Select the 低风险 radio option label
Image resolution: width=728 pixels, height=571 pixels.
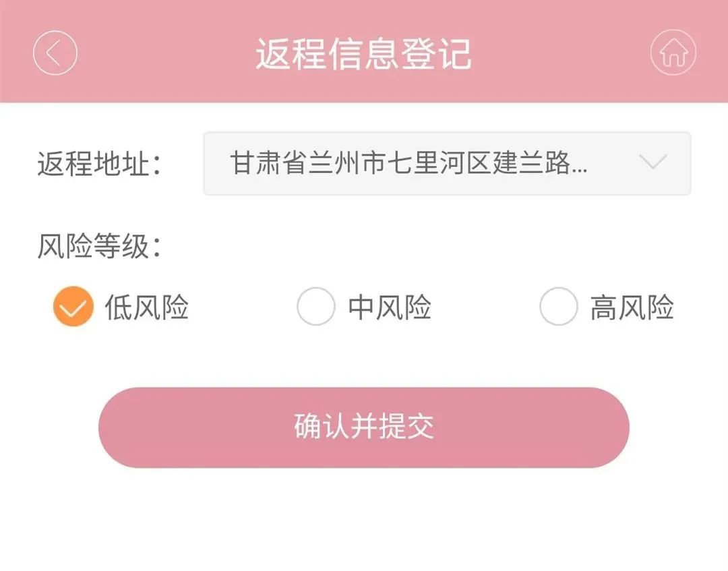(146, 307)
